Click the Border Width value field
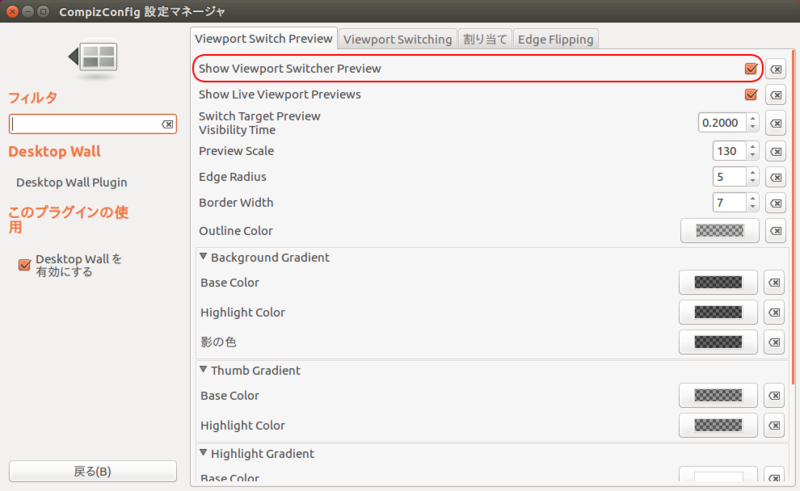 coord(730,203)
